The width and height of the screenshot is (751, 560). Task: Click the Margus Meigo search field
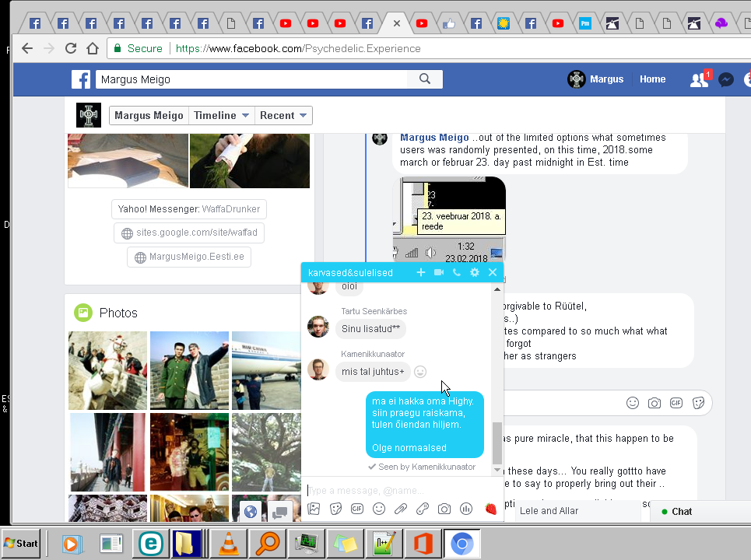point(251,79)
